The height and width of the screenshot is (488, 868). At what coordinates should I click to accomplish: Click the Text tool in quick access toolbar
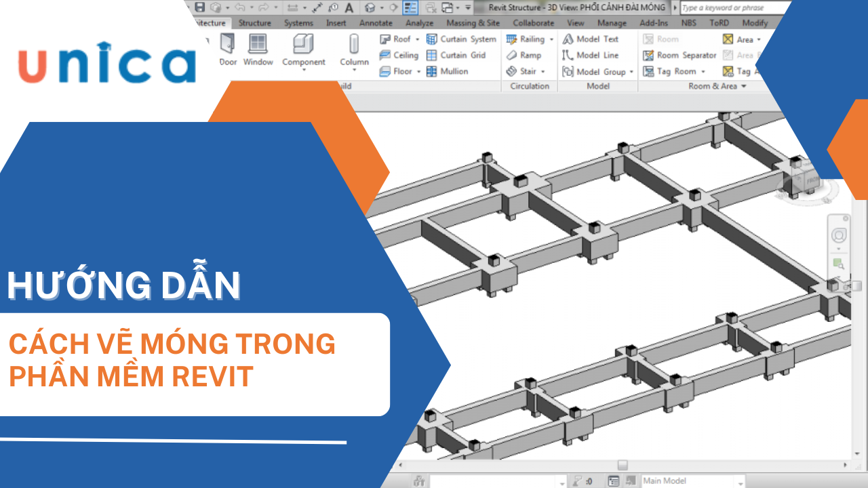349,7
